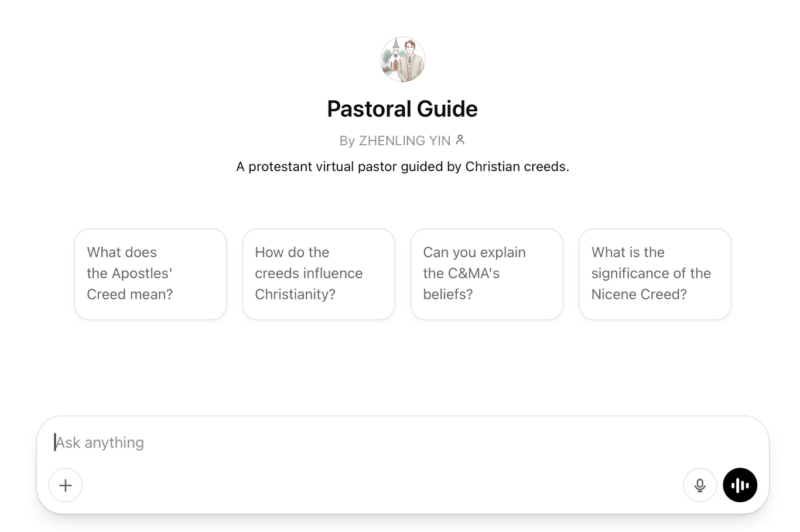Image resolution: width=800 pixels, height=532 pixels.
Task: Click the person icon beside ZHENLING YIN
Action: coord(460,140)
